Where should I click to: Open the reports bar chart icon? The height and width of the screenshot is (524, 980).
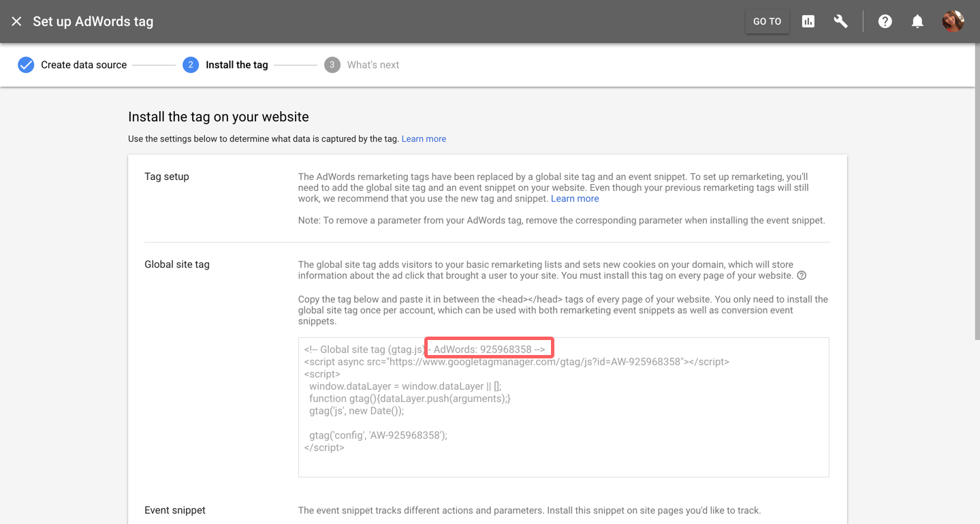(808, 22)
